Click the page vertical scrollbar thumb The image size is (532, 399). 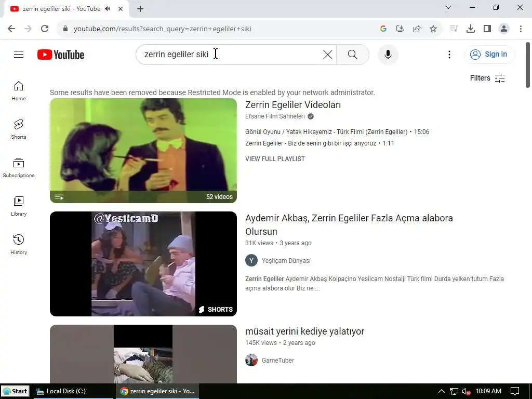point(528,65)
